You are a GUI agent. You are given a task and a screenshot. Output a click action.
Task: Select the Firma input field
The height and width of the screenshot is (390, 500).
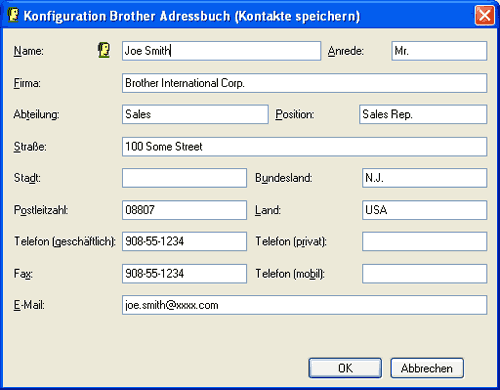click(x=304, y=83)
